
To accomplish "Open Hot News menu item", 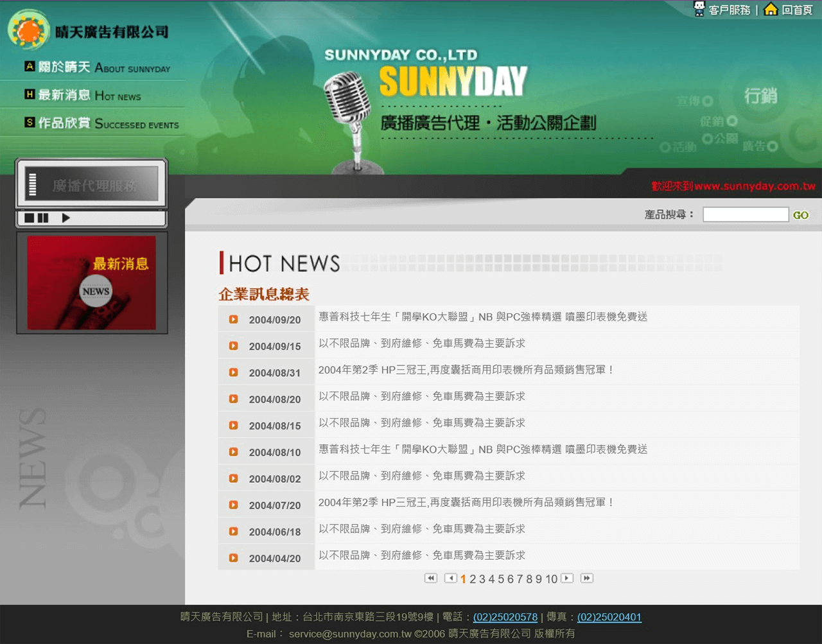I will coord(83,95).
